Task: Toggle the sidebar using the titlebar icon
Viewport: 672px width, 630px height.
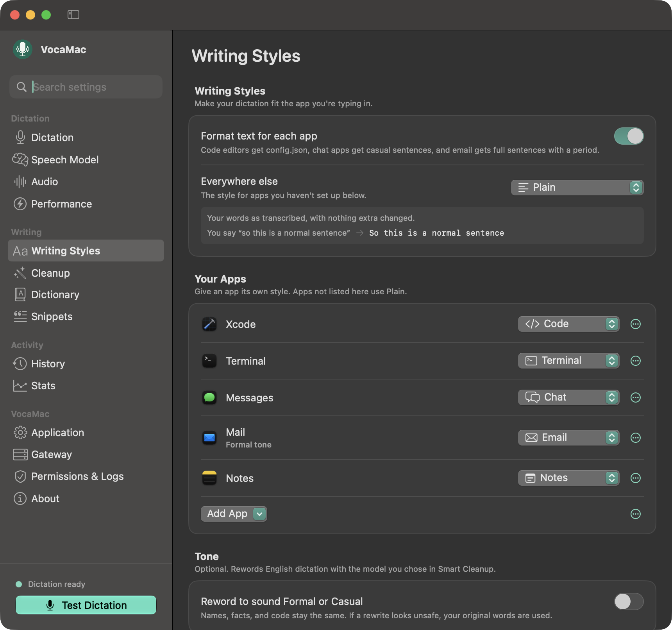Action: (x=73, y=15)
